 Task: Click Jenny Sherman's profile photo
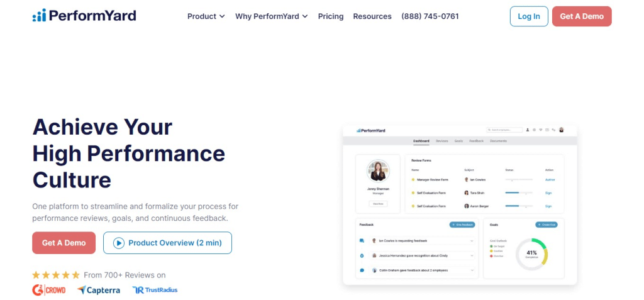click(x=378, y=171)
